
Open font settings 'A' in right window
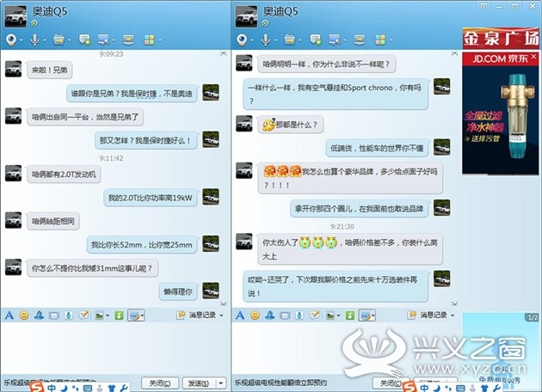click(x=240, y=315)
